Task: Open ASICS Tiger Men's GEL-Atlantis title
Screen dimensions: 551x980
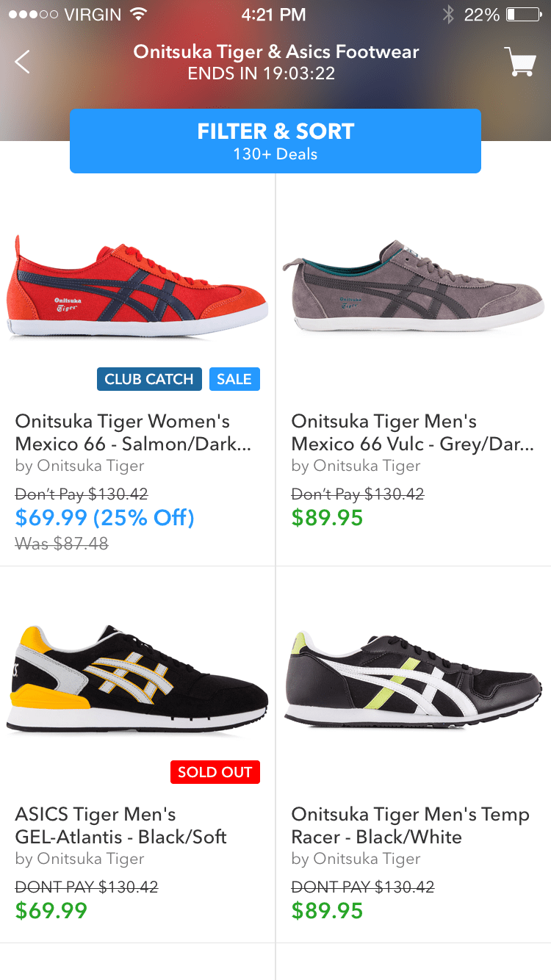Action: (x=121, y=826)
